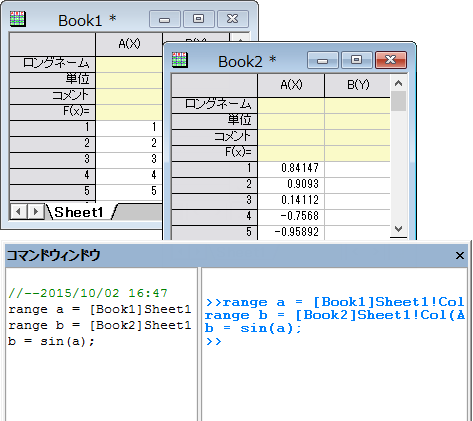Click the long name cell of column A in Book2
The image size is (473, 421).
tap(291, 105)
